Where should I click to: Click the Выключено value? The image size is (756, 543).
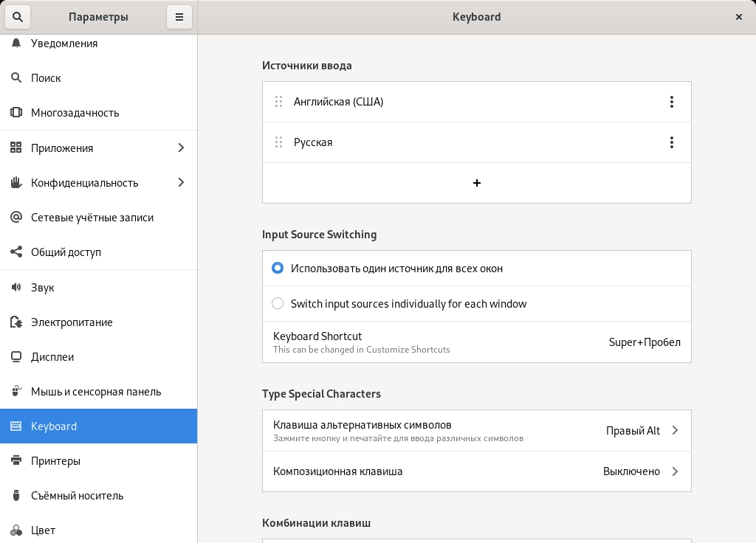632,471
